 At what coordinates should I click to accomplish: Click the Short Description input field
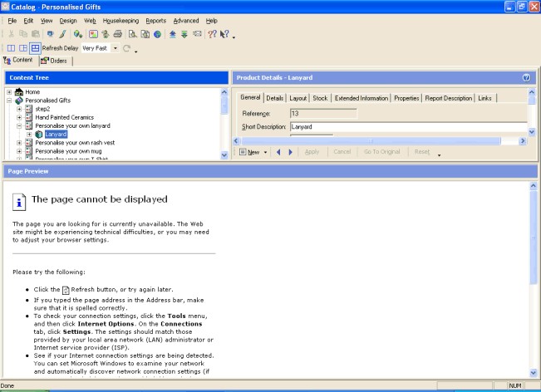pyautogui.click(x=407, y=126)
